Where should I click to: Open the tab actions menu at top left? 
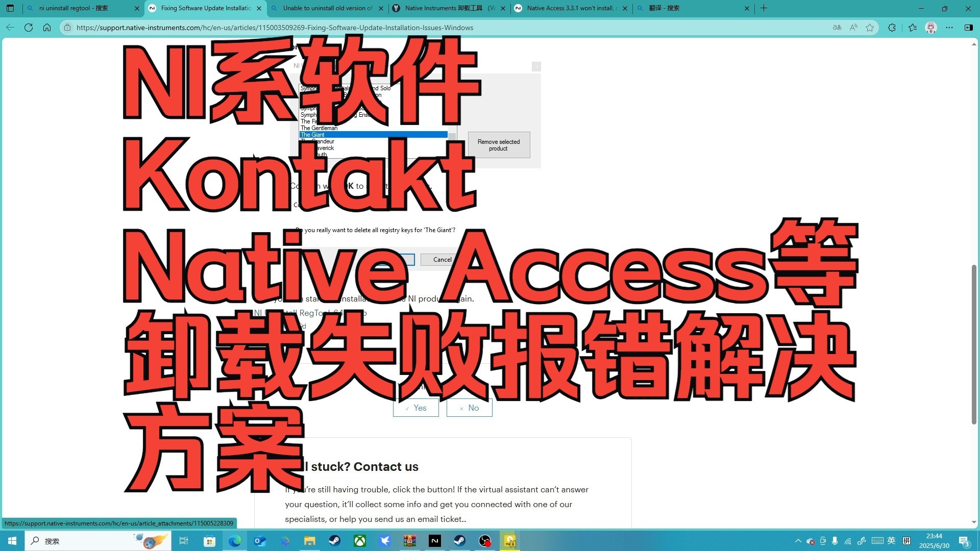(10, 8)
